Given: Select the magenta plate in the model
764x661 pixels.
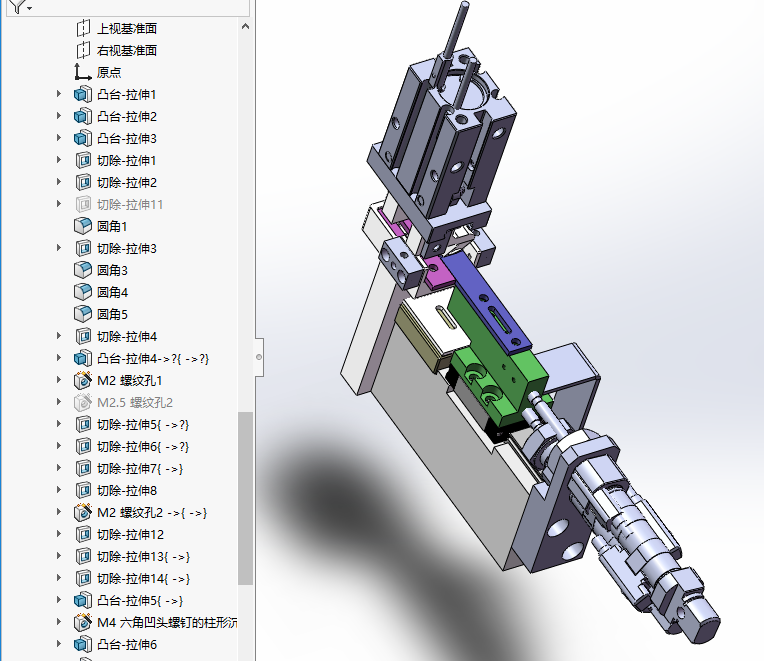Looking at the screenshot, I should 438,272.
